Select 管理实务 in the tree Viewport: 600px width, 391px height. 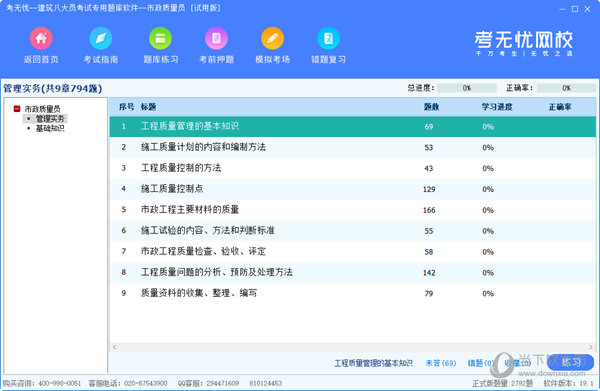(x=50, y=119)
